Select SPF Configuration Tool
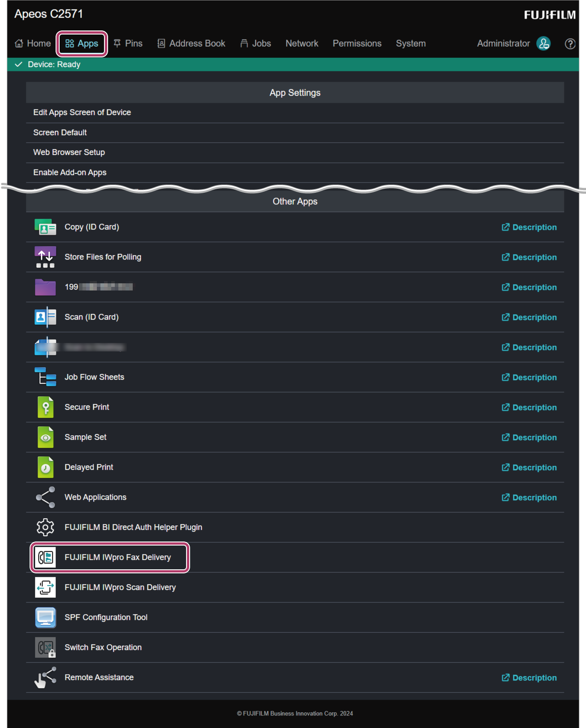 (106, 617)
